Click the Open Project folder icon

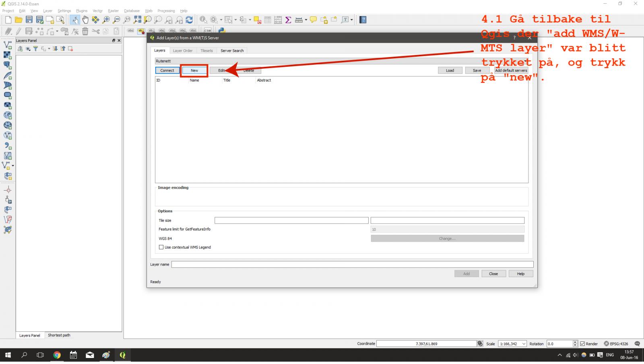(x=19, y=20)
